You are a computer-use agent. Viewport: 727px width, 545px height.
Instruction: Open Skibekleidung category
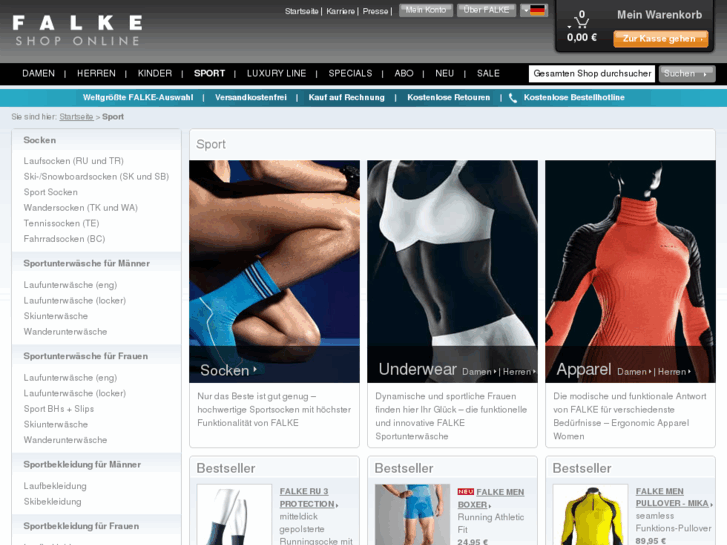point(52,502)
